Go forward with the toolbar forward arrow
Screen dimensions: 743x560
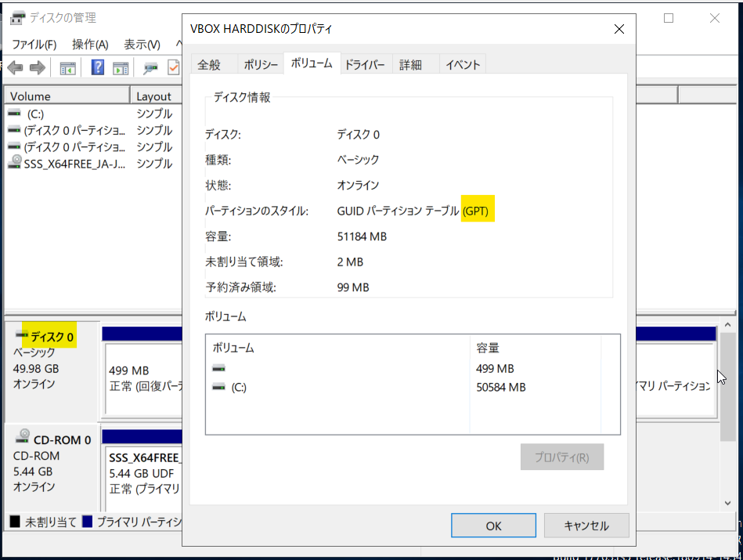(38, 68)
